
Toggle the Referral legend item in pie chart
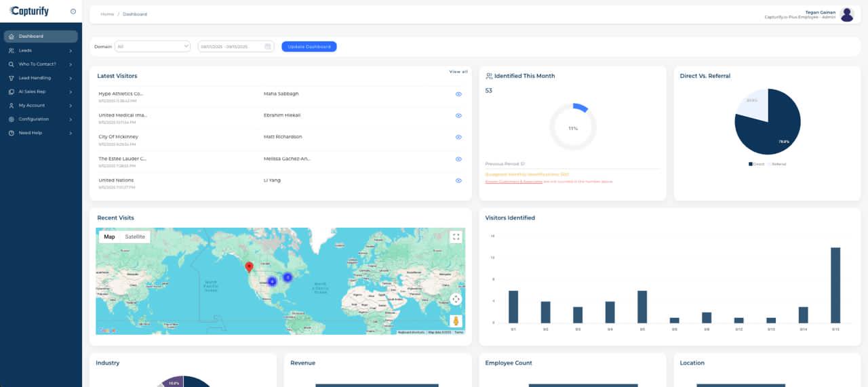pyautogui.click(x=777, y=164)
